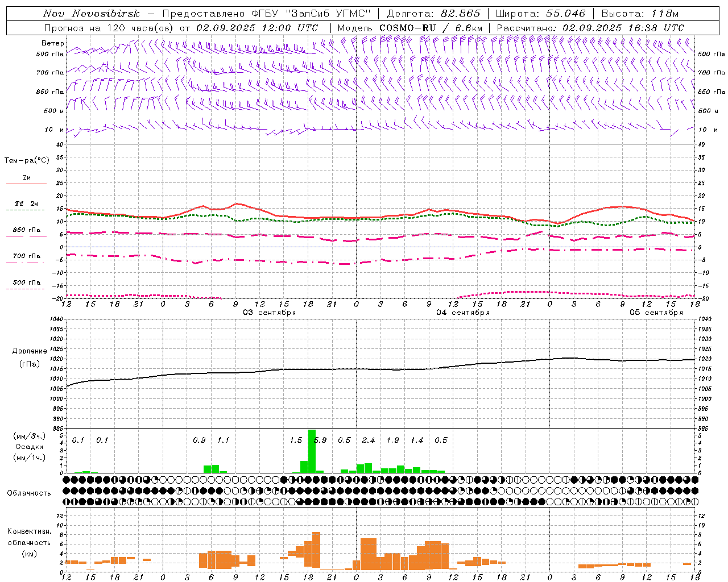
Task: Click the Nov_Novosibirsk station title
Action: tap(92, 14)
